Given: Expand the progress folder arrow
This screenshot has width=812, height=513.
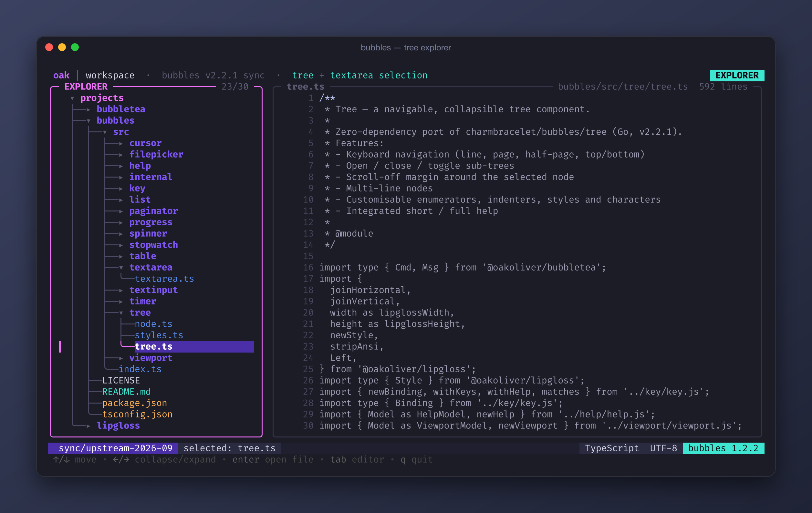Looking at the screenshot, I should click(x=121, y=222).
